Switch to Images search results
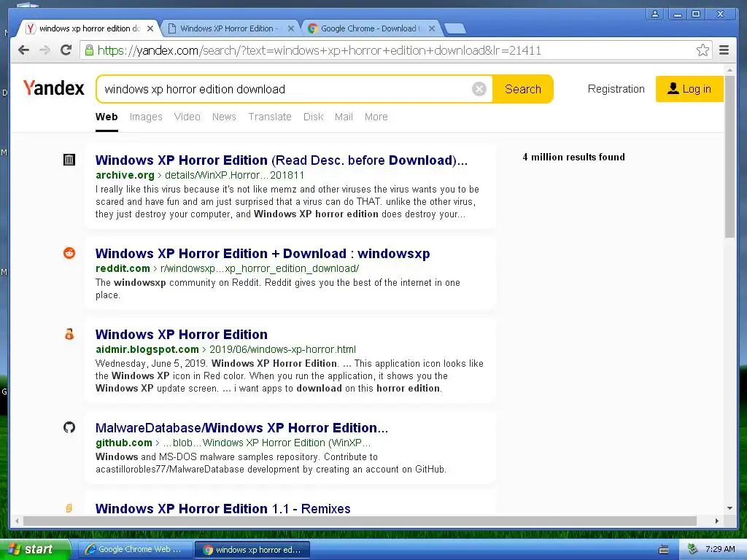The height and width of the screenshot is (560, 747). coord(146,117)
